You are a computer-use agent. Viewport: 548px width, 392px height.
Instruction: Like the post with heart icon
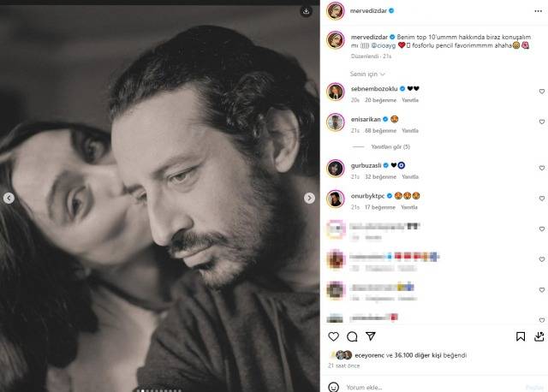(333, 336)
